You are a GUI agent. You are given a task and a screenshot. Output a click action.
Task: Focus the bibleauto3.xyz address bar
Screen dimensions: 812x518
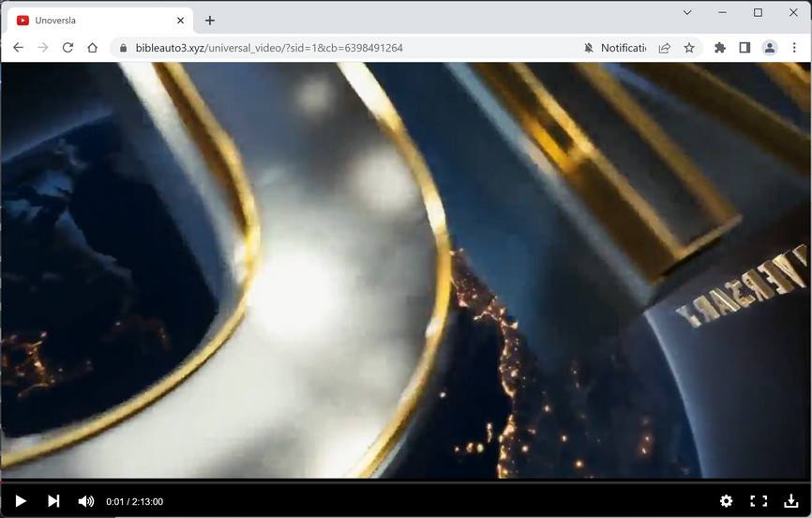tap(269, 48)
